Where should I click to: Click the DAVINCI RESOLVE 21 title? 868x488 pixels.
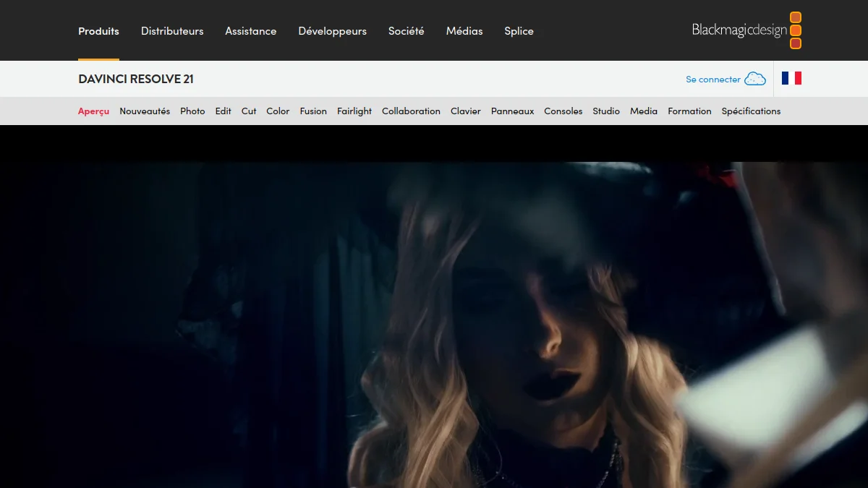(136, 79)
